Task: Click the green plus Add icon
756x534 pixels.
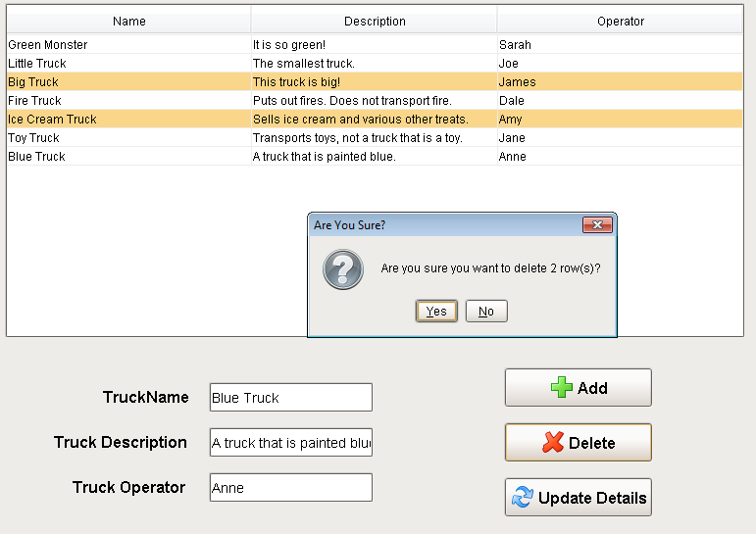Action: [x=562, y=387]
